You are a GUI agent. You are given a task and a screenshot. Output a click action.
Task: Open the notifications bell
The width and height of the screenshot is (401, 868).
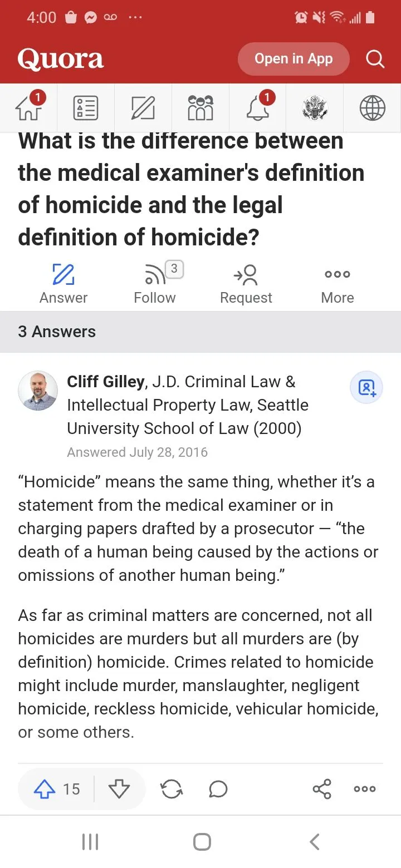(257, 107)
